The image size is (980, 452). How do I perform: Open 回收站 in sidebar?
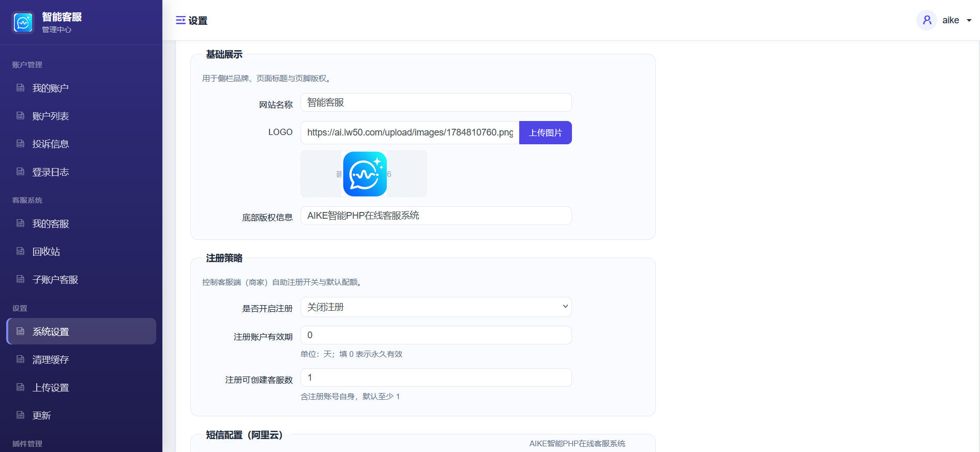(81, 251)
